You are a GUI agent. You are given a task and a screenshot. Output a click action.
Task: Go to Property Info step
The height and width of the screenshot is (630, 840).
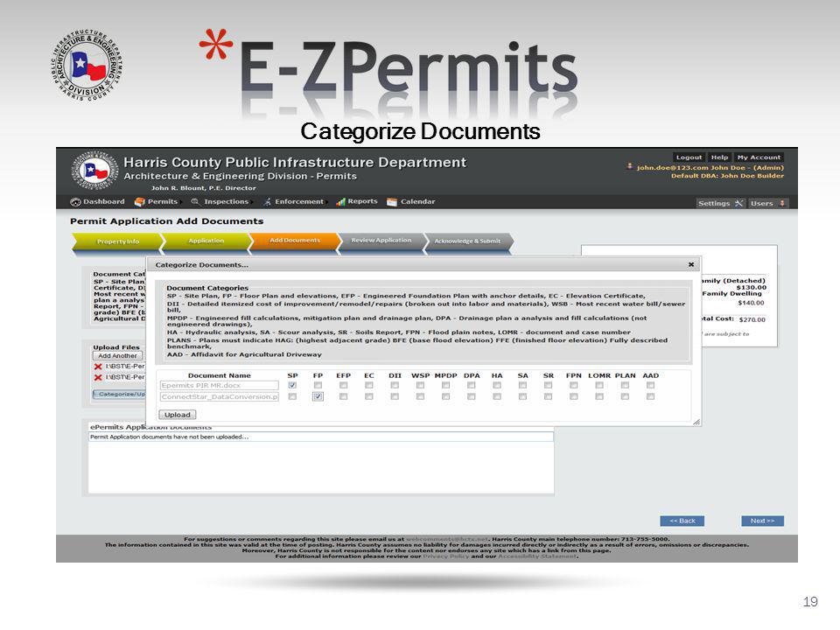(117, 241)
